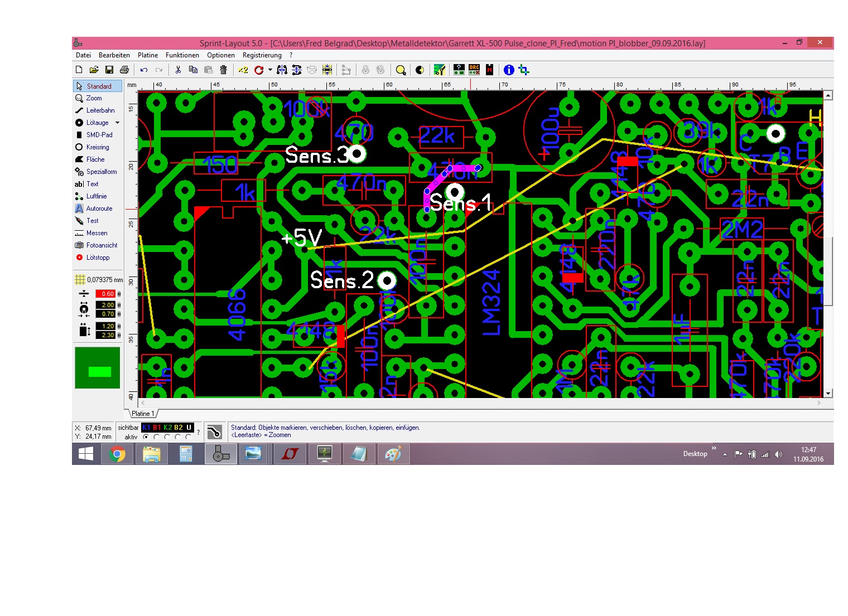848x616 pixels.
Task: Undo the last action
Action: click(144, 70)
